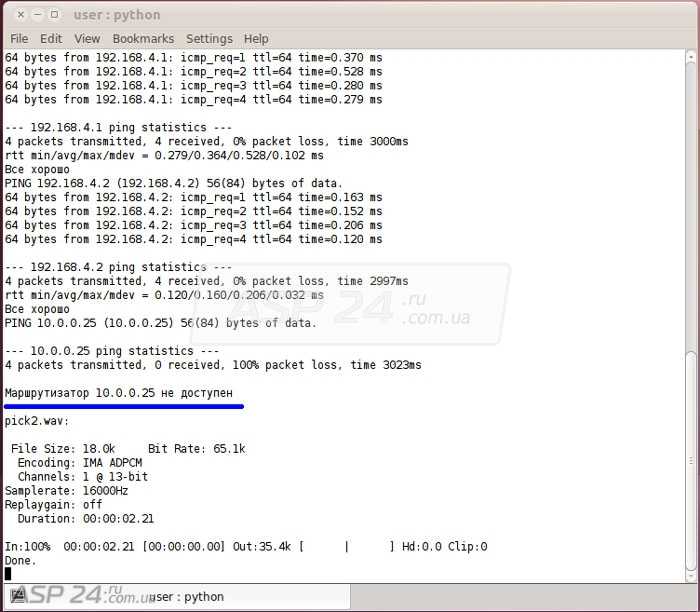
Task: Click the 'PING 10.0.0.25' output line
Action: point(160,323)
